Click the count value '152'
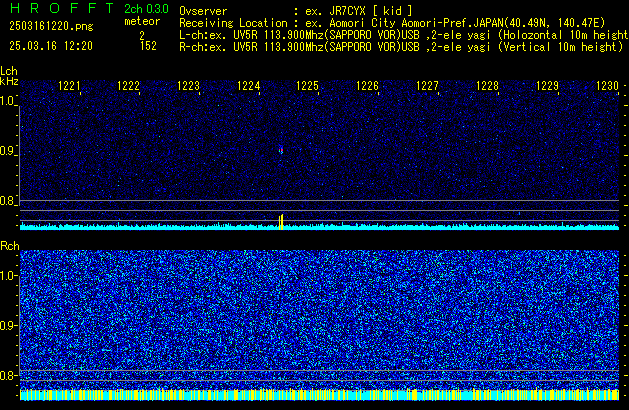The width and height of the screenshot is (629, 410). tap(148, 46)
